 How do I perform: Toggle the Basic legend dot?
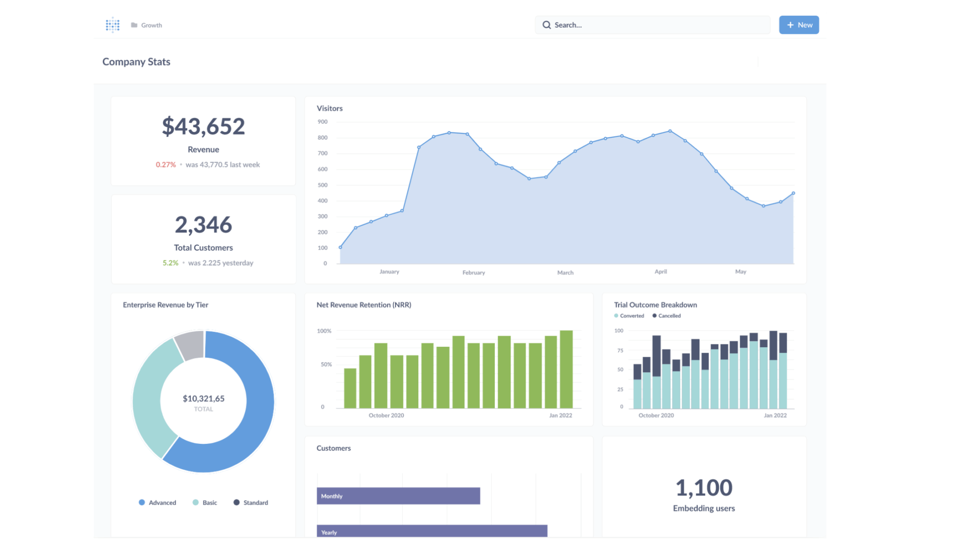coord(195,502)
